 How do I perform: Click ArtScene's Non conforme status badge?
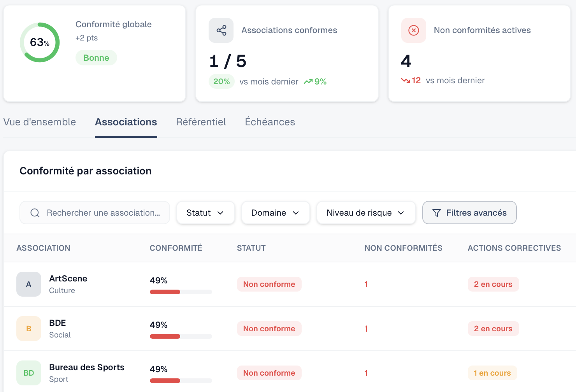pyautogui.click(x=269, y=284)
